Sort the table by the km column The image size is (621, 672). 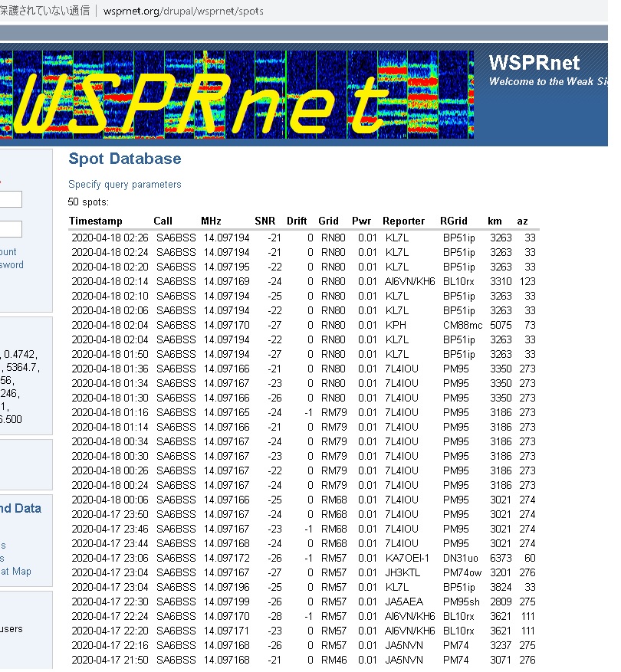pyautogui.click(x=494, y=221)
